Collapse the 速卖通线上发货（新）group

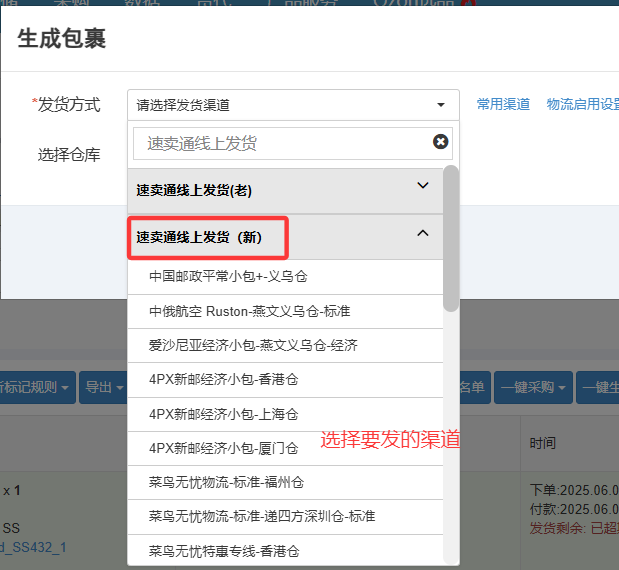click(x=285, y=237)
